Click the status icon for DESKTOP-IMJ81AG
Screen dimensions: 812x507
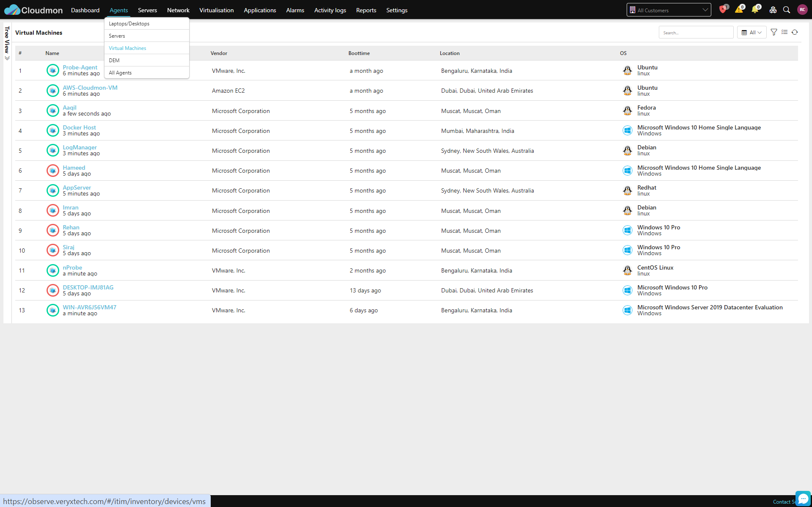[x=52, y=290]
